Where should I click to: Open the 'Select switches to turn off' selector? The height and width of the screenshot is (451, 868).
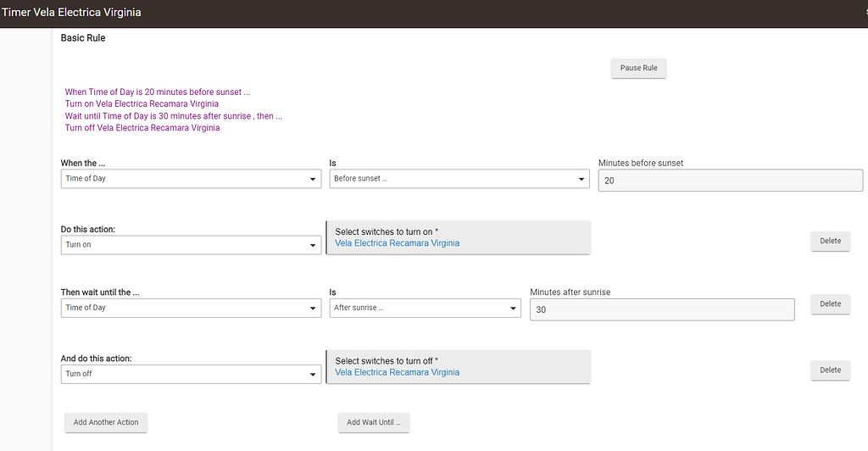coord(459,367)
